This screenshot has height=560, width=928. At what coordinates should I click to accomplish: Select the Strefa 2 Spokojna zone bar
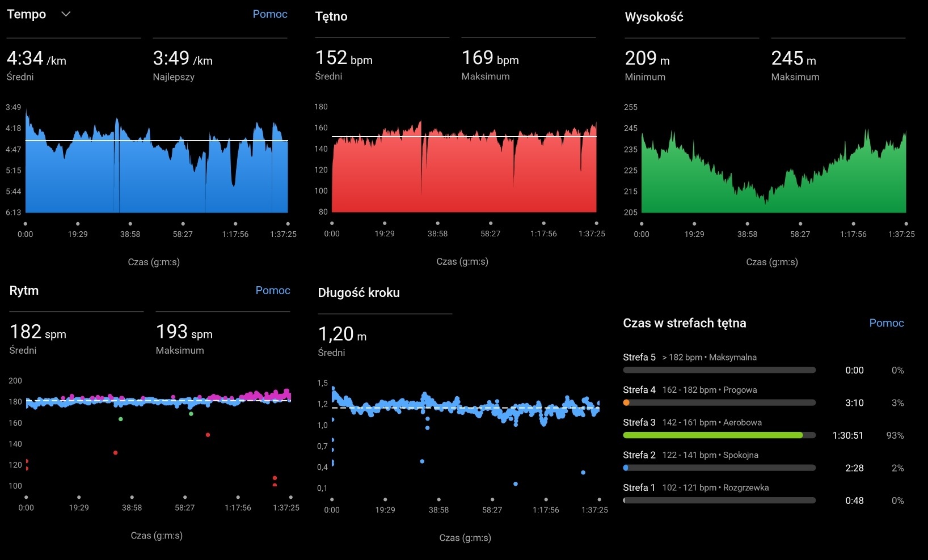tap(719, 468)
